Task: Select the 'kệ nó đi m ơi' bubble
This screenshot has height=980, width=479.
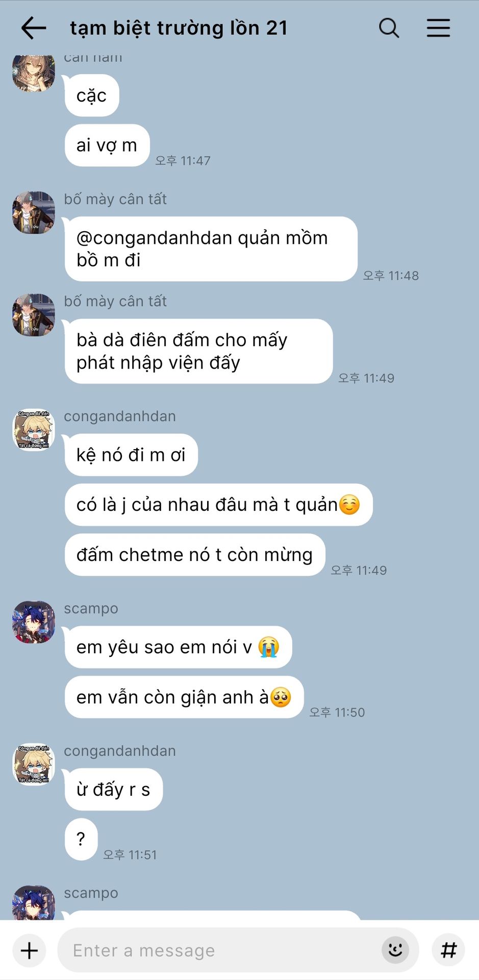Action: pyautogui.click(x=131, y=455)
